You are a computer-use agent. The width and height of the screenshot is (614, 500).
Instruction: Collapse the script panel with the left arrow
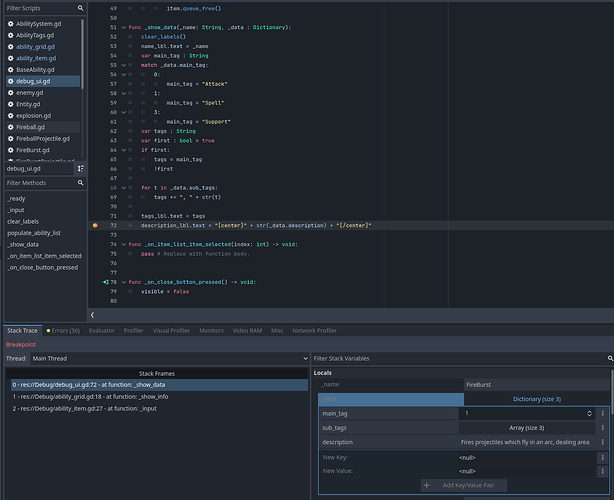[92, 315]
